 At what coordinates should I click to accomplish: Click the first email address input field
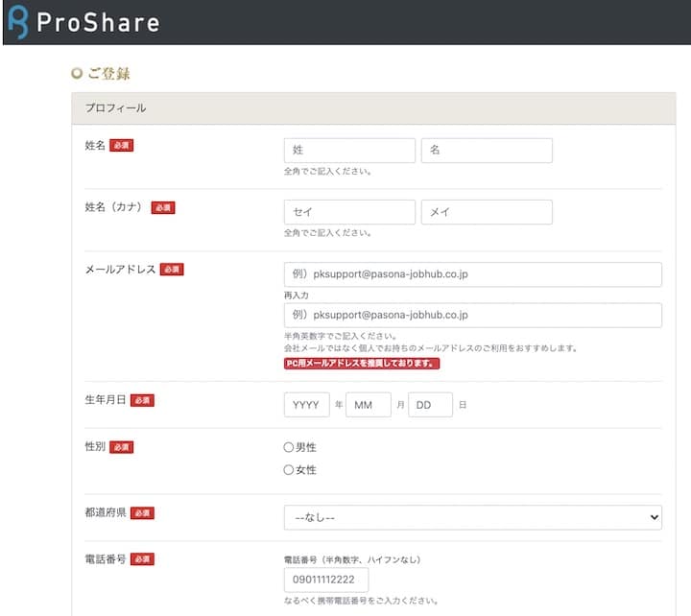[x=473, y=274]
